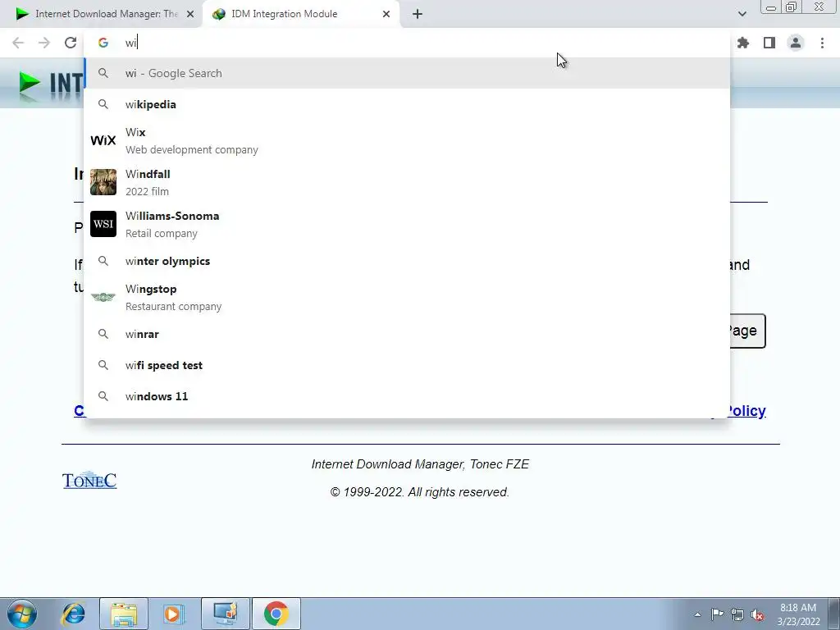Click the Google G icon in address bar
This screenshot has height=630, width=840.
coord(103,43)
